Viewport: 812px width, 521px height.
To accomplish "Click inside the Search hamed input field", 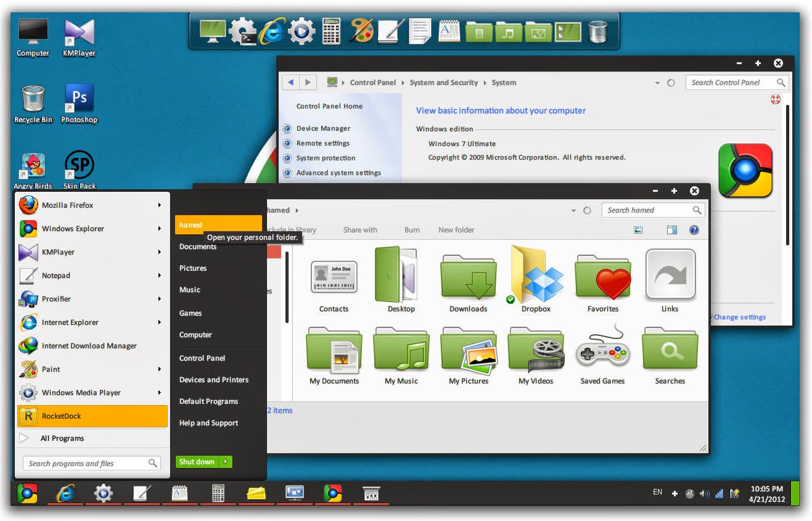I will (x=647, y=210).
